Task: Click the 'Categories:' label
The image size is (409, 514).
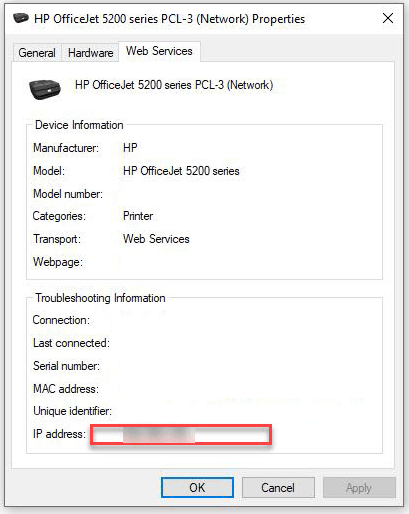Action: (x=59, y=216)
